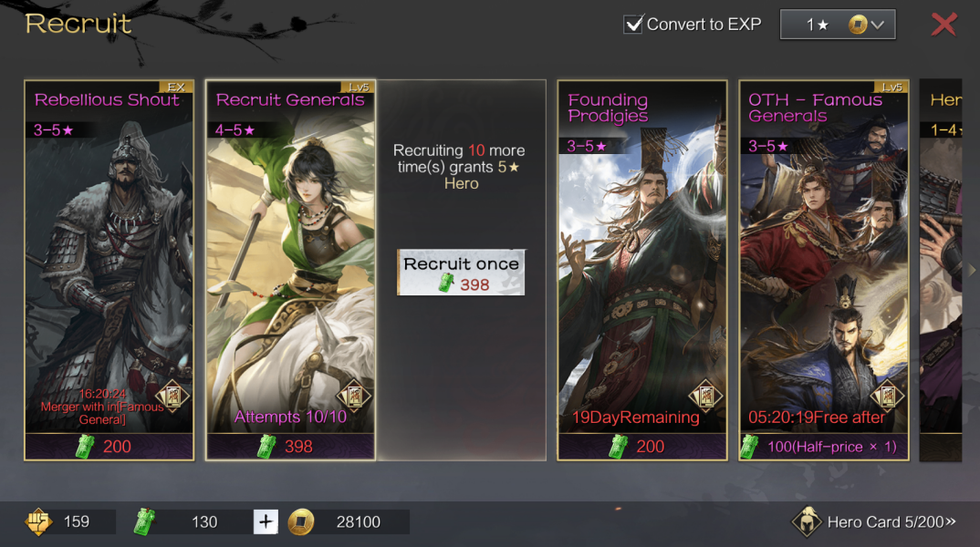Click the 398 cost bar under Recruit Generals
This screenshot has width=980, height=547.
click(291, 447)
